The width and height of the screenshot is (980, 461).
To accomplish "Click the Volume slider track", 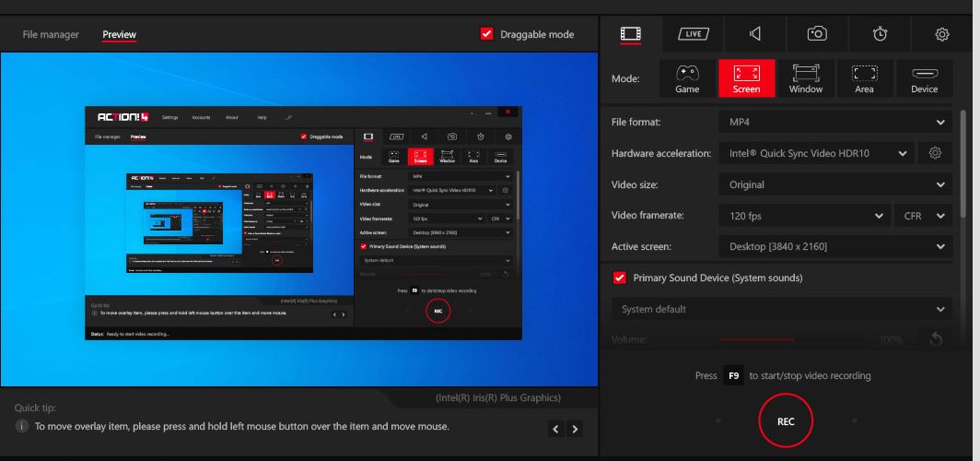I will (796, 339).
